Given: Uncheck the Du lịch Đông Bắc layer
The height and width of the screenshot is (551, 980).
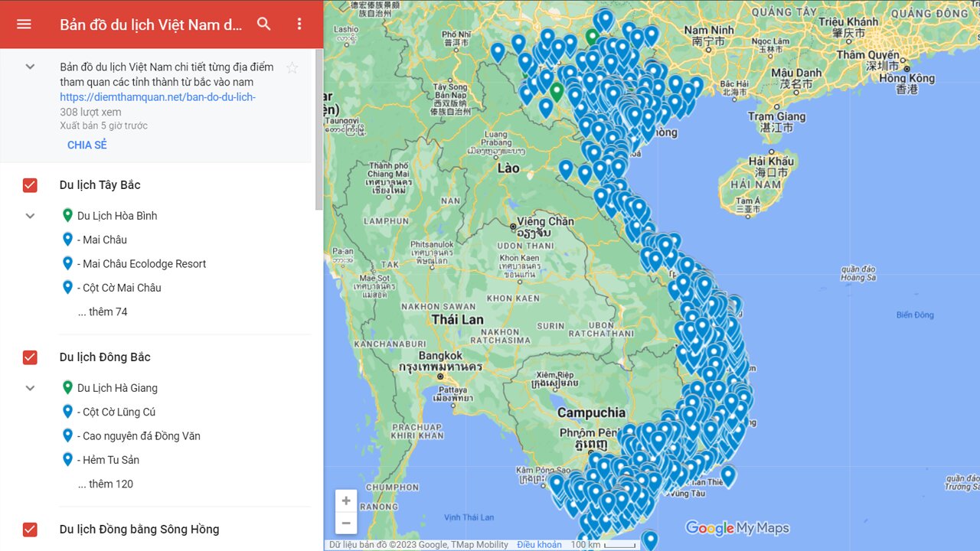Looking at the screenshot, I should 30,357.
